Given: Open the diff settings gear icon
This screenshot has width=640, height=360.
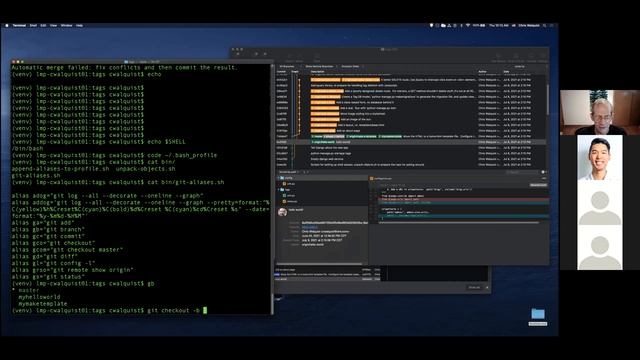Looking at the screenshot, I should click(543, 172).
